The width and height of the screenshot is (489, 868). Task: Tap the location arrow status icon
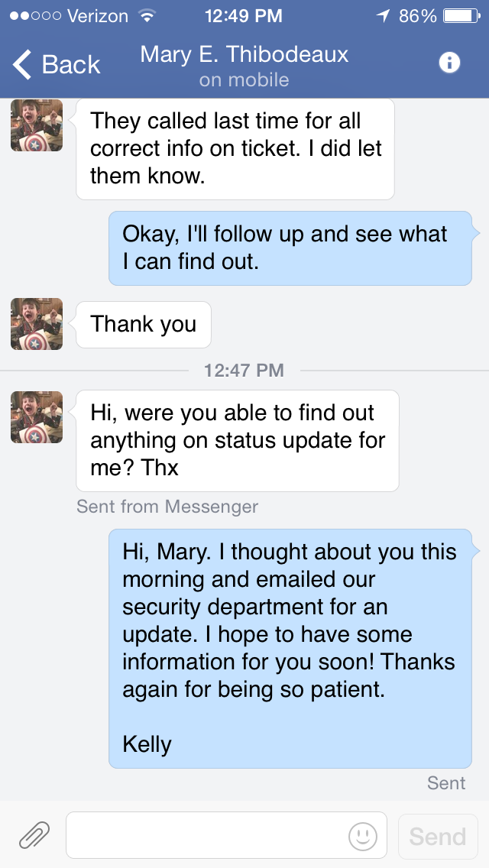384,16
